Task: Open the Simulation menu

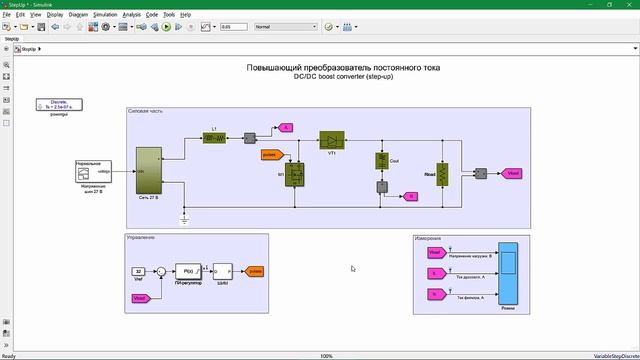Action: click(x=105, y=15)
